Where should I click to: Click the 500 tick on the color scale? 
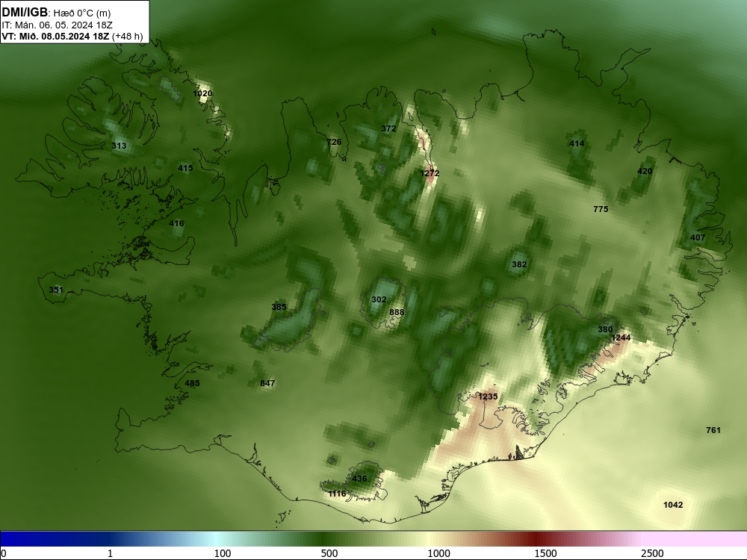329,553
